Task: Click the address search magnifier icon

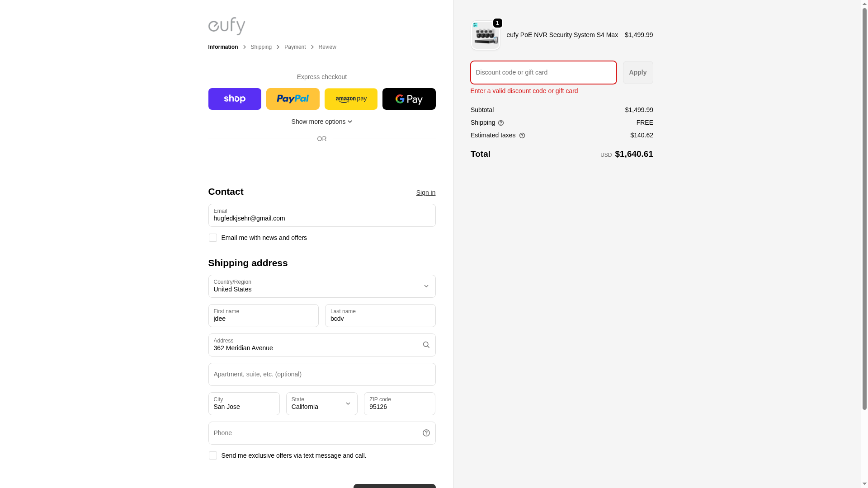Action: [x=426, y=345]
